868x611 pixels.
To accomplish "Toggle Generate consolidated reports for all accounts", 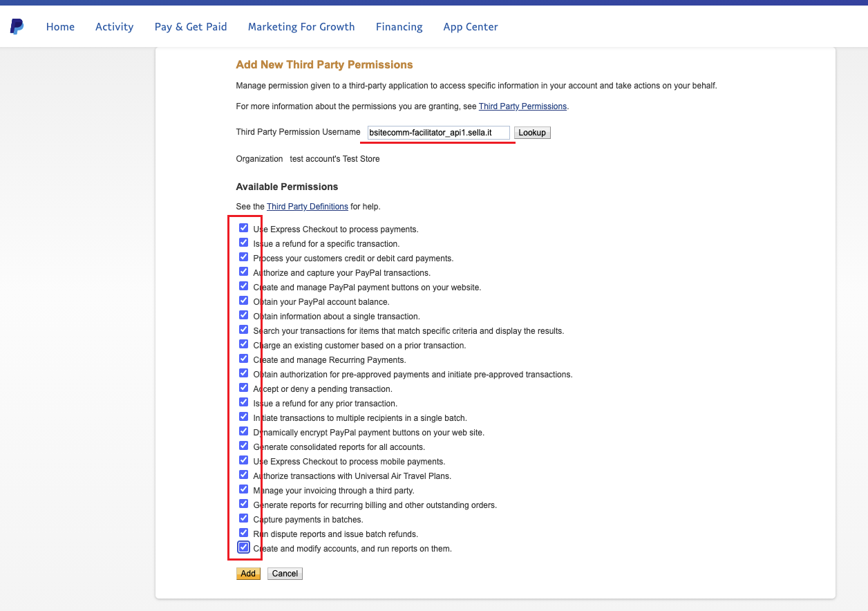I will [x=243, y=446].
